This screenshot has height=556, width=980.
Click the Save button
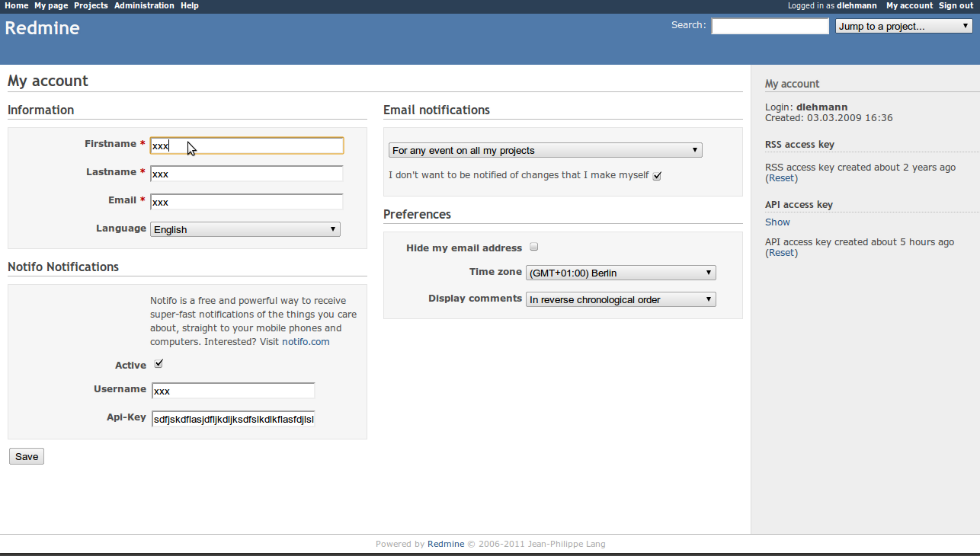click(x=27, y=456)
